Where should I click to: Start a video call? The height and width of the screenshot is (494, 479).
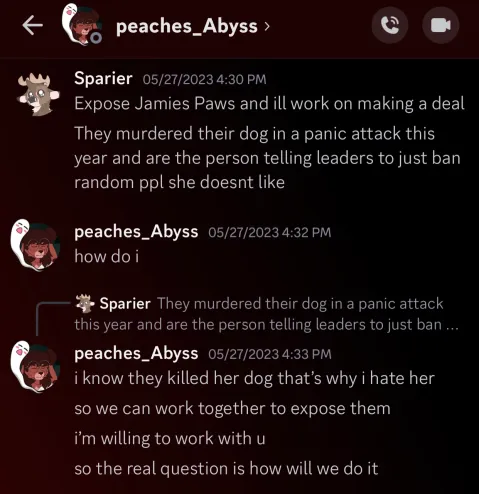coord(441,25)
